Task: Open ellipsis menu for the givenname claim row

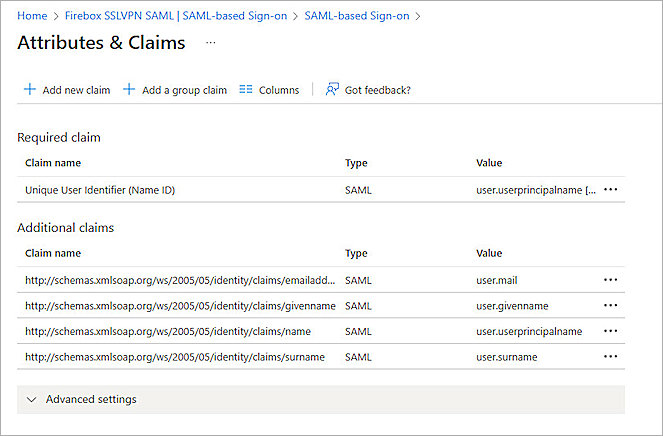Action: click(611, 306)
